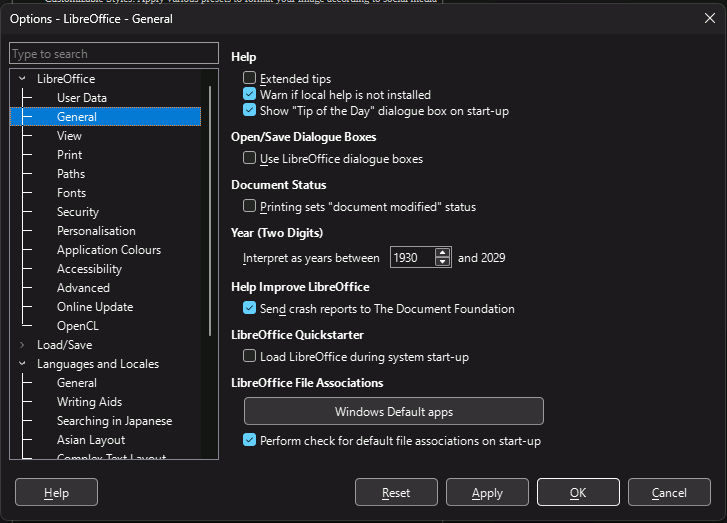Select the Load/Save category label
The image size is (727, 523).
click(65, 345)
